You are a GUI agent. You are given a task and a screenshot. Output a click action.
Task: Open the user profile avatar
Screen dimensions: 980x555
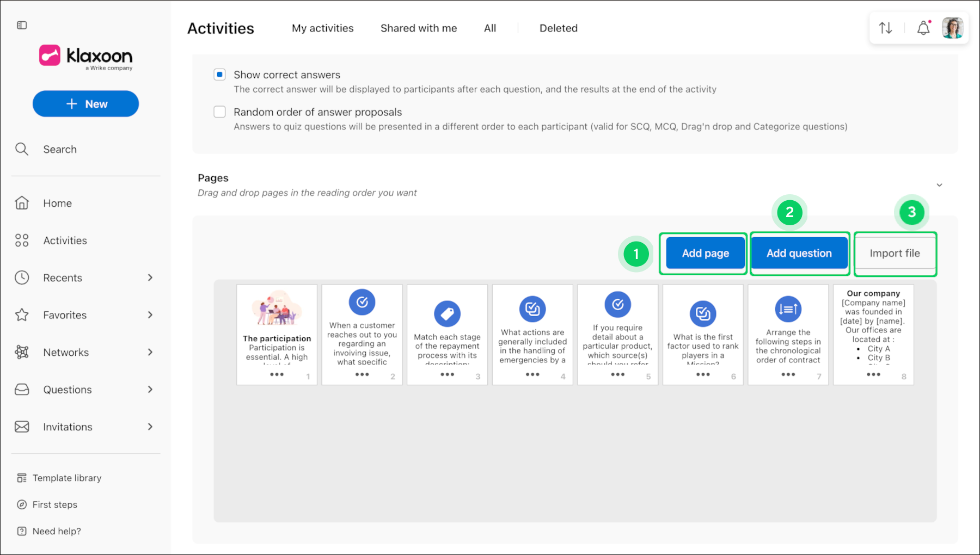click(x=953, y=28)
